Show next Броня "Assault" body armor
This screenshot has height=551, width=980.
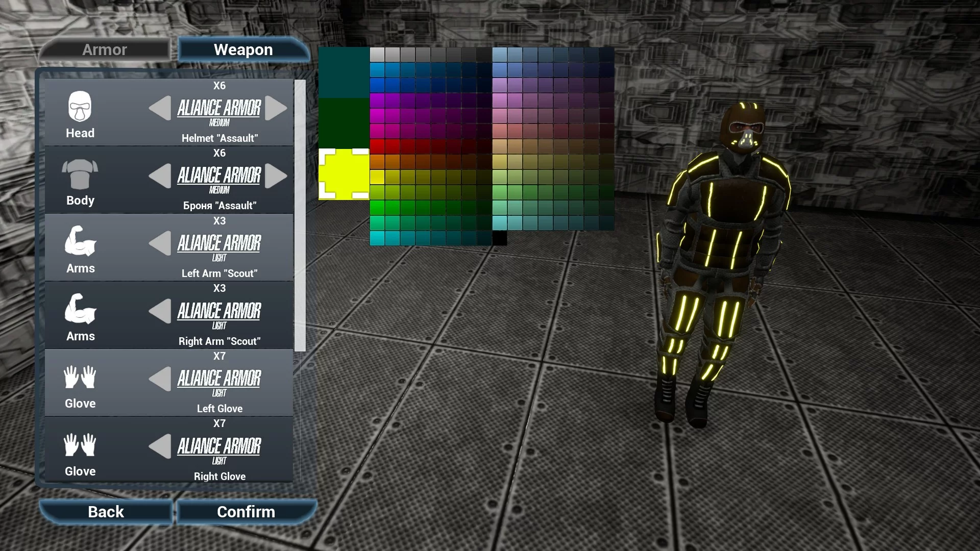[276, 176]
